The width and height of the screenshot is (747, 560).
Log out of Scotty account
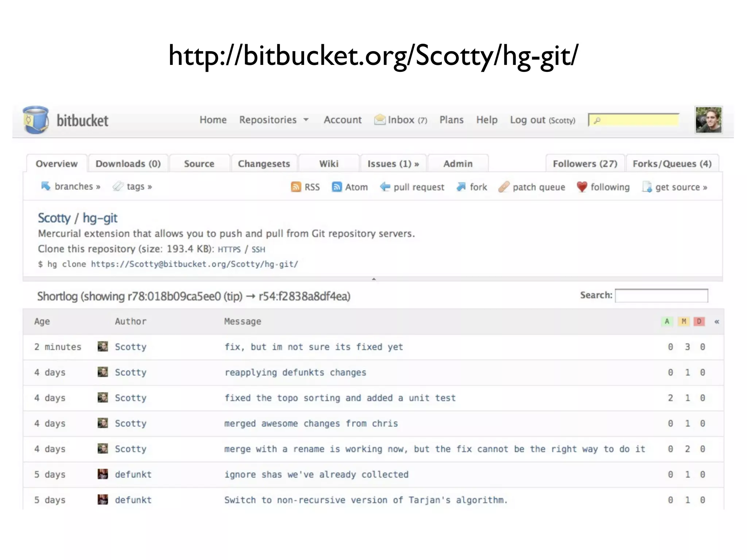pyautogui.click(x=543, y=120)
